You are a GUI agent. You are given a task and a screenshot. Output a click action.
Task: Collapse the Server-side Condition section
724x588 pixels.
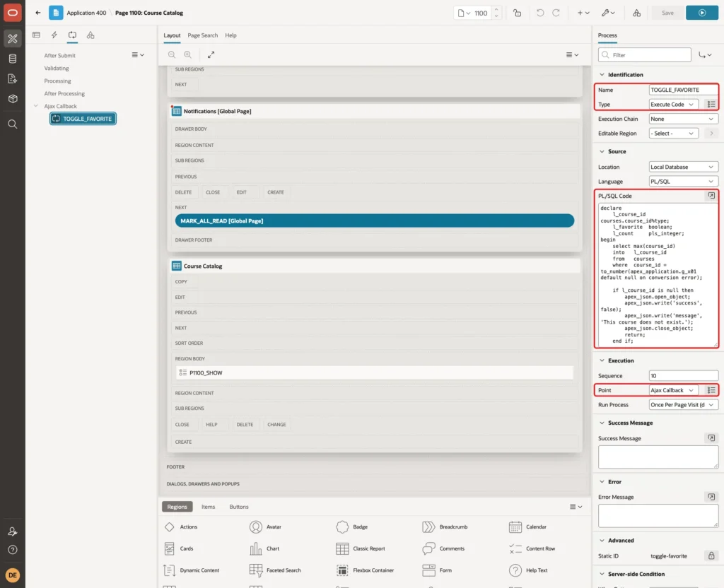pyautogui.click(x=602, y=574)
